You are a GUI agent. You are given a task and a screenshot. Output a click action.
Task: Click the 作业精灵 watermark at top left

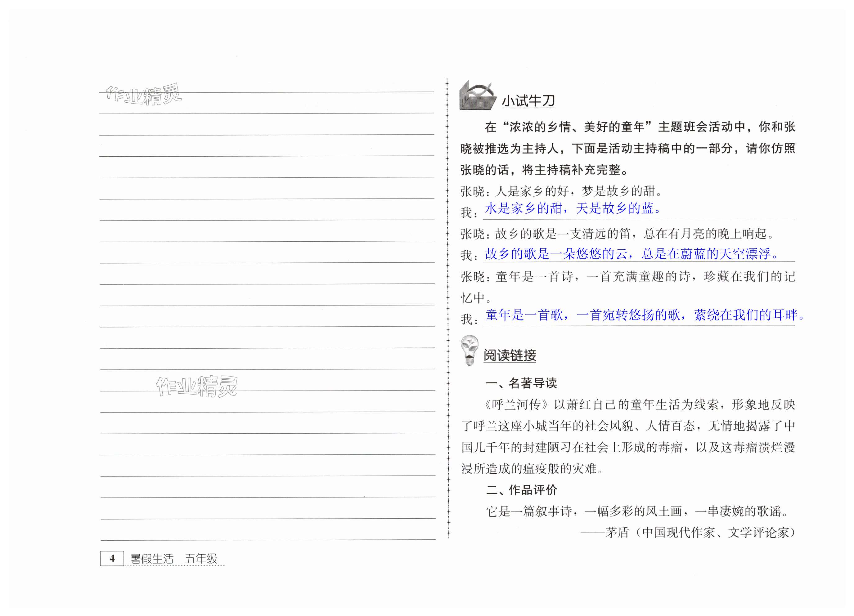coord(144,95)
